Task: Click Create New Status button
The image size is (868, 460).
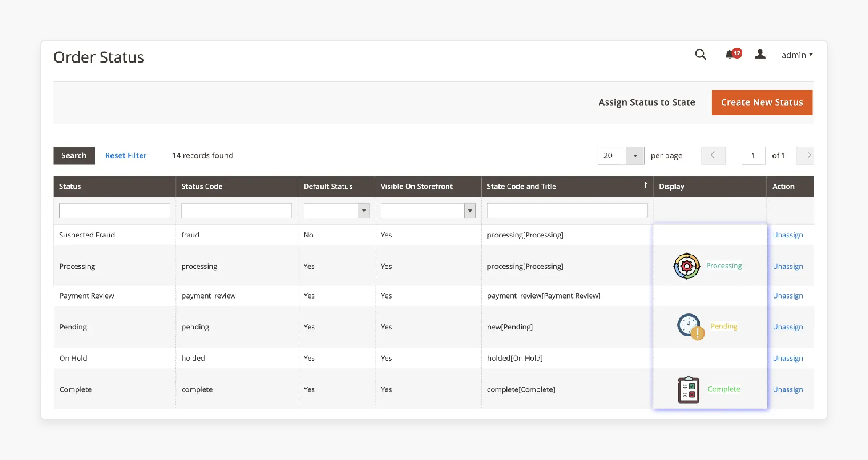Action: click(762, 103)
